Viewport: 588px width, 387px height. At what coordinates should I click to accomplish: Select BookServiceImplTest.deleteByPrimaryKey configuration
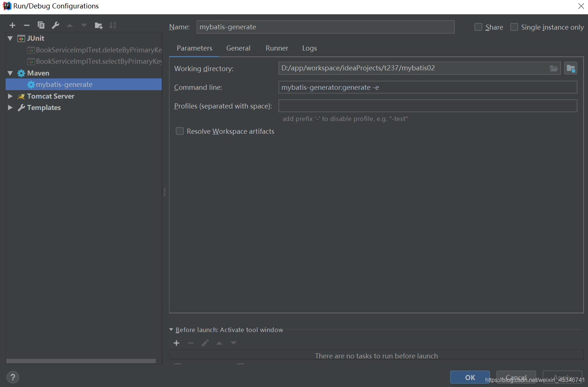95,50
